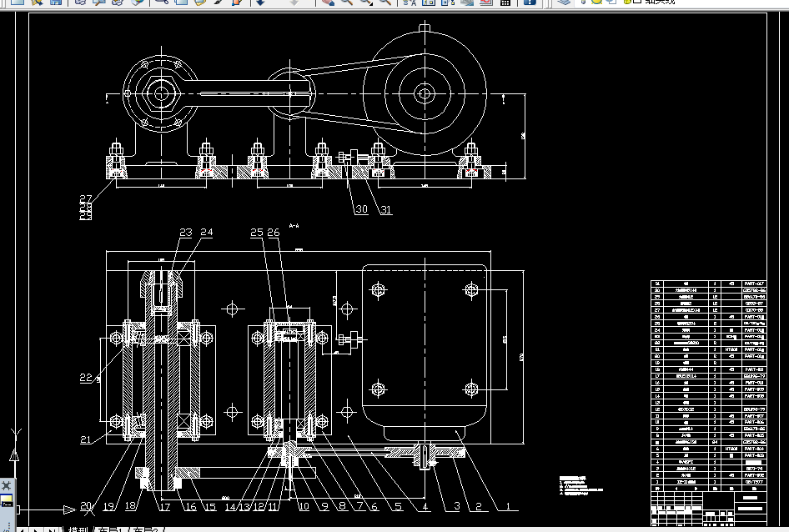Select part balloon number 15

pyautogui.click(x=210, y=506)
